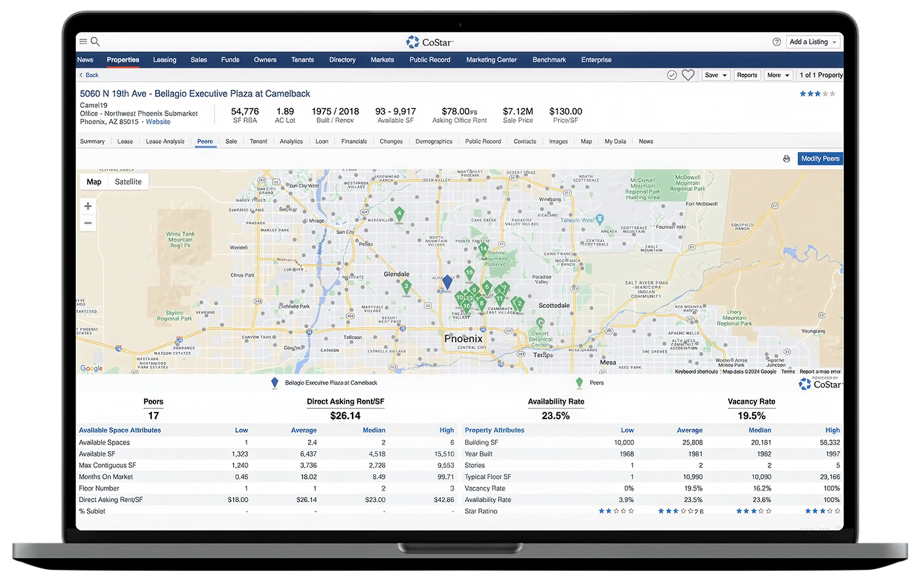The image size is (921, 588).
Task: Zoom in on the map
Action: [88, 207]
